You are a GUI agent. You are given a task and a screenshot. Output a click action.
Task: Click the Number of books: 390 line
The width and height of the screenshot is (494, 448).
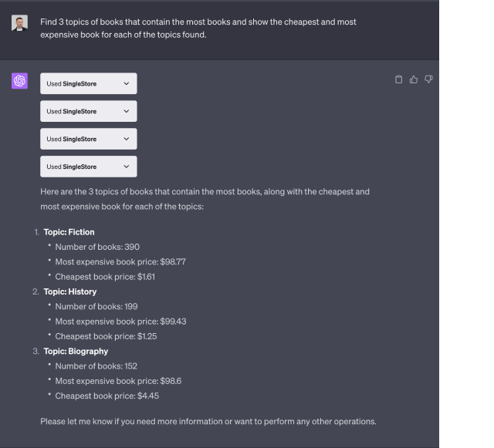tap(97, 247)
